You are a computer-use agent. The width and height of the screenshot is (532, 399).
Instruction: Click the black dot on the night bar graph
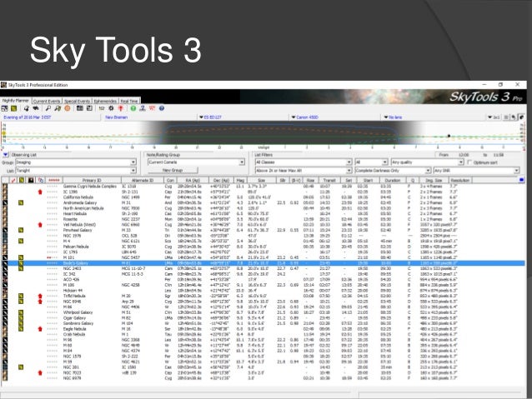pyautogui.click(x=449, y=136)
